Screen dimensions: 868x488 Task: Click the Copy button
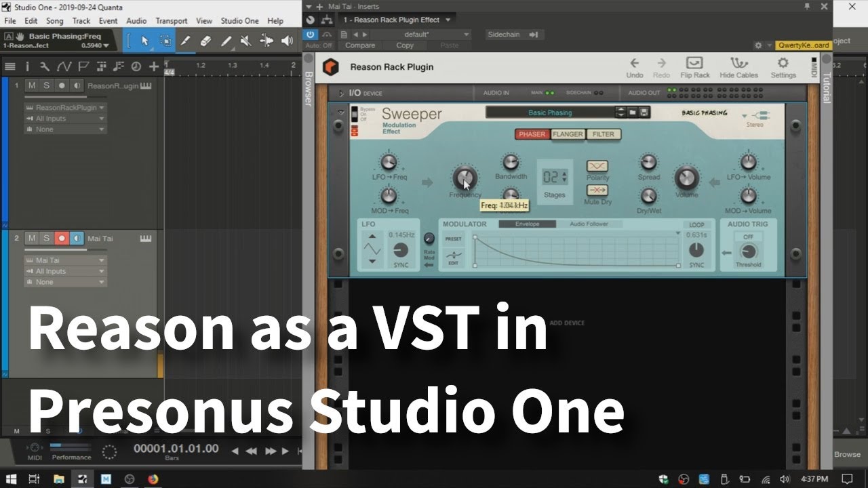(405, 45)
